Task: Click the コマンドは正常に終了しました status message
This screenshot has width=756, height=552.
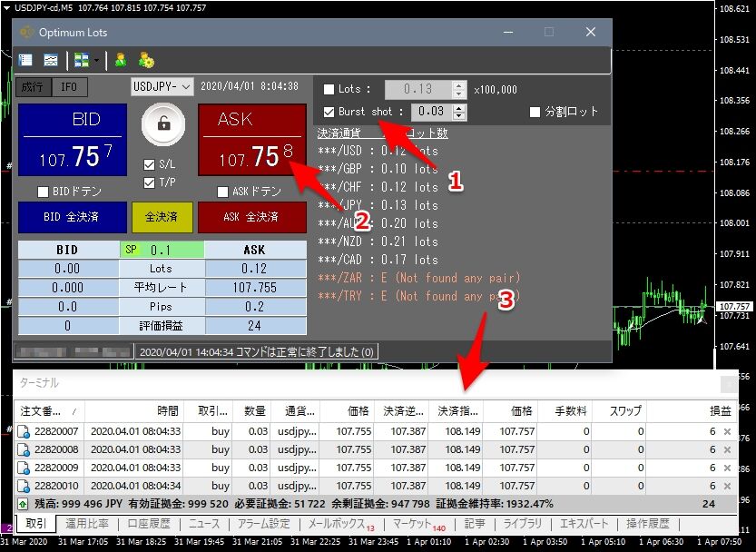Action: tap(257, 351)
